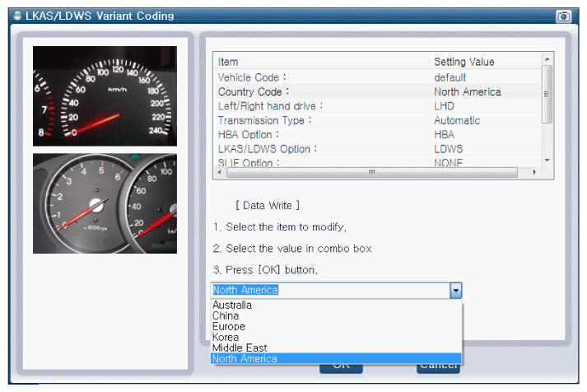Image resolution: width=587 pixels, height=392 pixels.
Task: Select highlighted North America list option
Action: (x=245, y=359)
